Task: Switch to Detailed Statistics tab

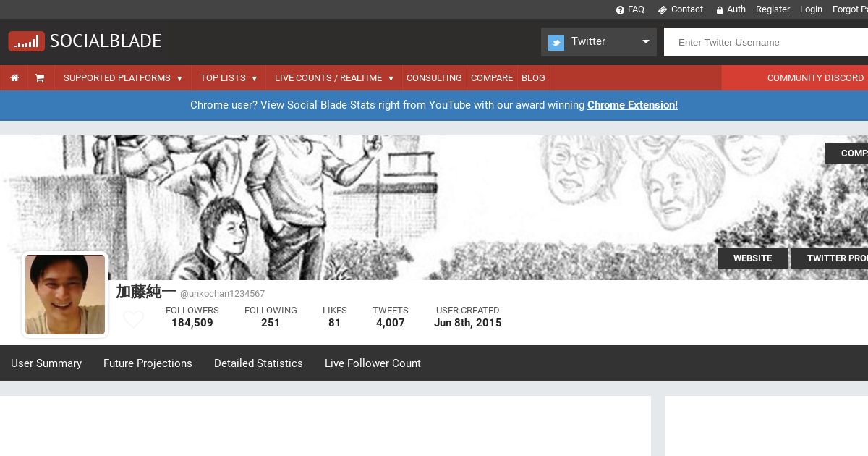Action: click(x=258, y=363)
